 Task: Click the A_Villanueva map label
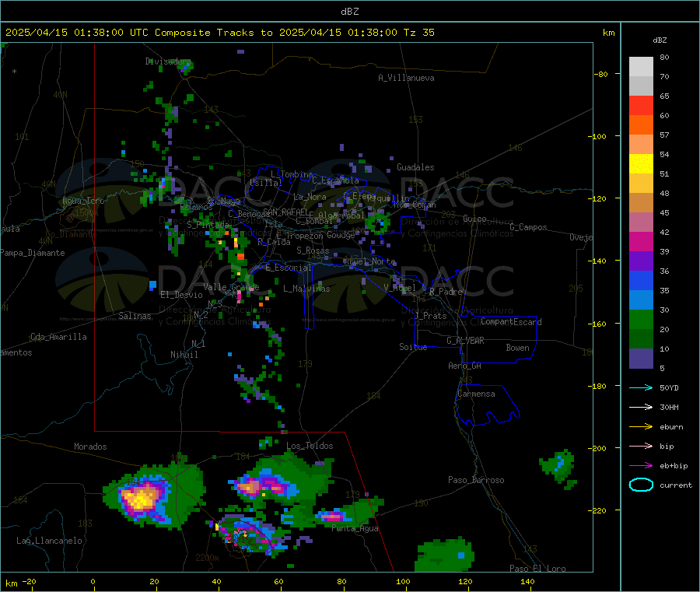pos(406,78)
